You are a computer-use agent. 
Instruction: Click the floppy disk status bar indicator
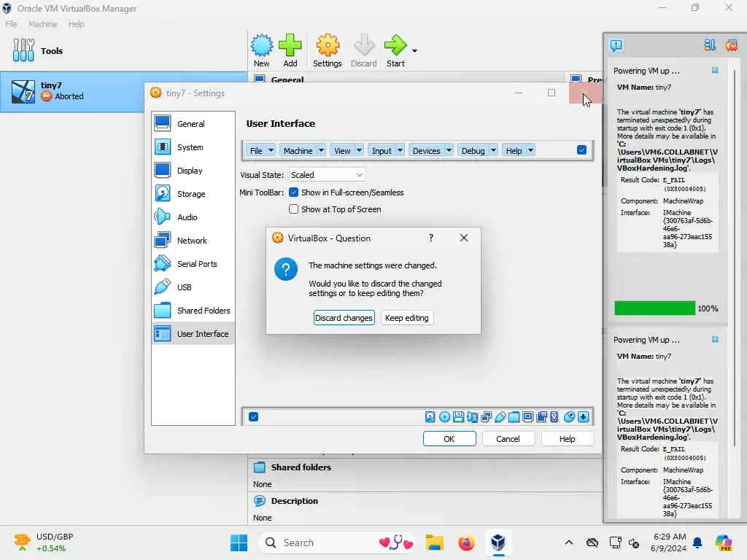tap(458, 417)
